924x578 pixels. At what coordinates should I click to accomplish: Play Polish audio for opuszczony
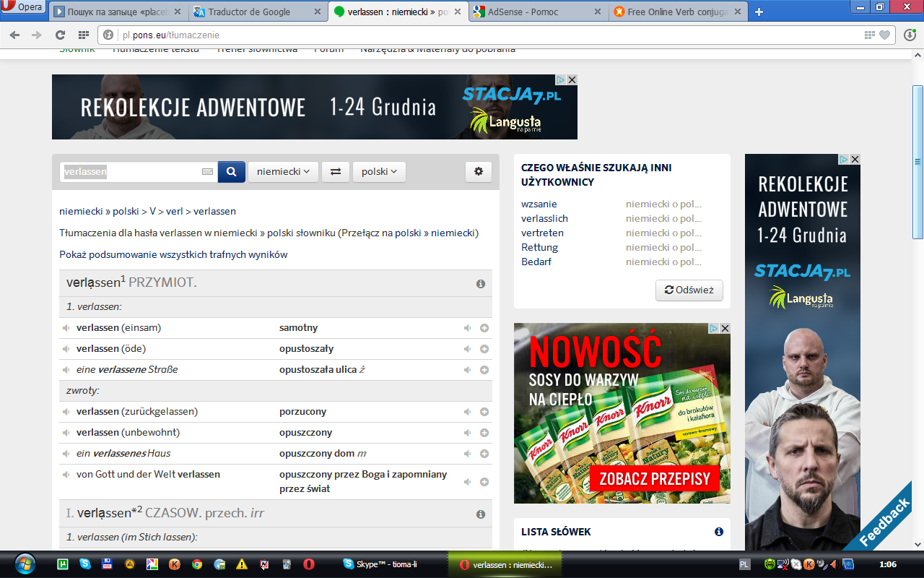[467, 433]
